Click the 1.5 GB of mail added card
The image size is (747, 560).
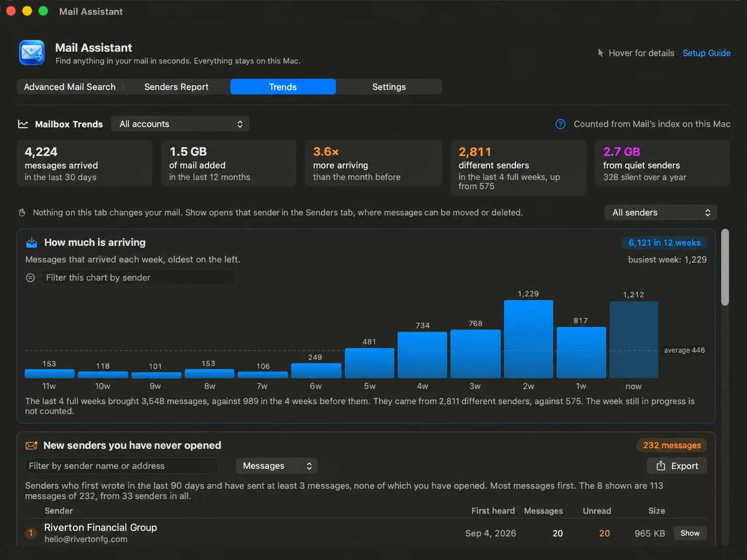point(229,163)
